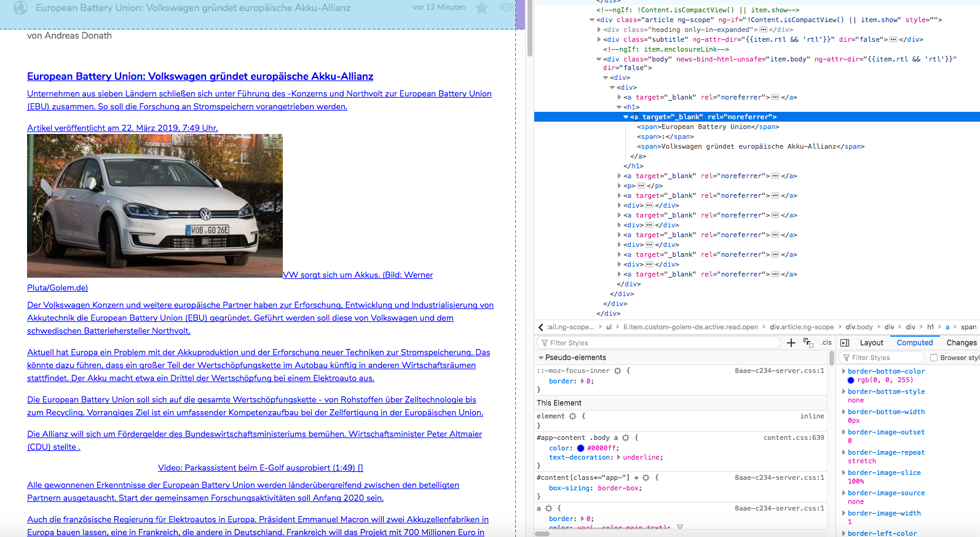Image resolution: width=980 pixels, height=537 pixels.
Task: Open the 'Video: Parkassistent beim E-Golf' link
Action: 260,468
